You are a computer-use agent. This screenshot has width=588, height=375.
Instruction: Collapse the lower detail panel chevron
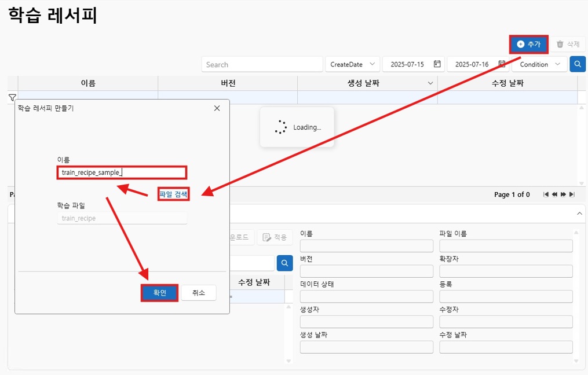coord(580,214)
